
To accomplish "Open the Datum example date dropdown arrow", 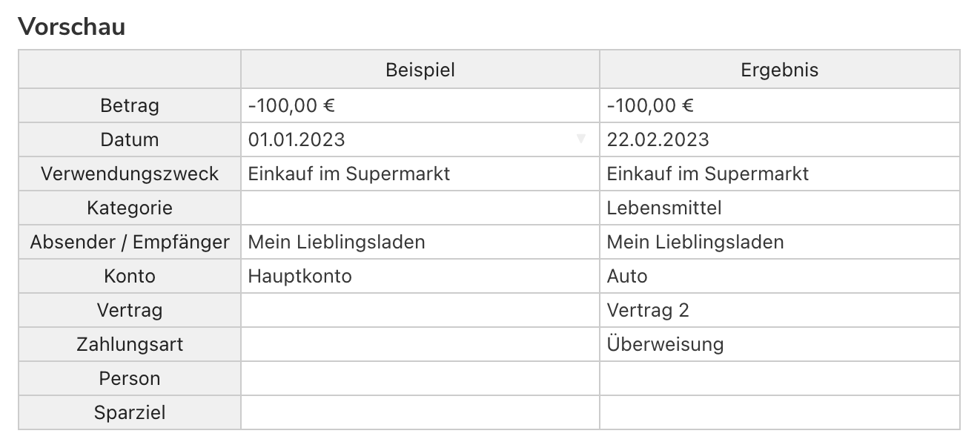I will tap(581, 139).
